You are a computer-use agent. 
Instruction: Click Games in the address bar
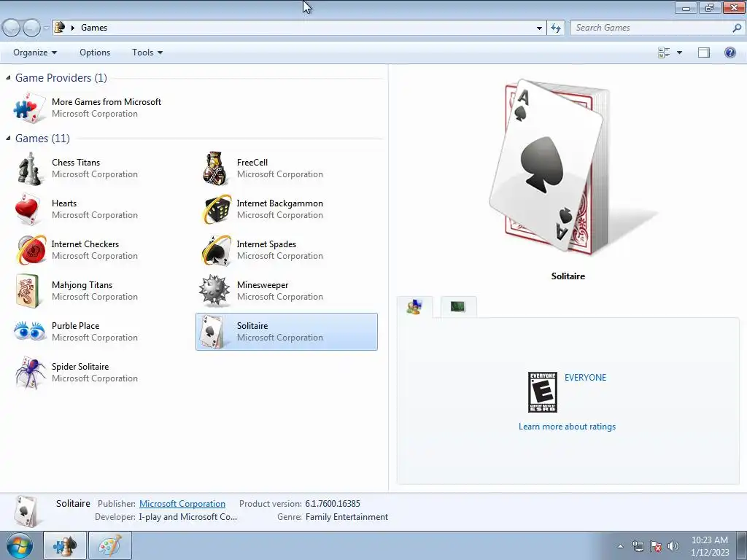[x=94, y=28]
